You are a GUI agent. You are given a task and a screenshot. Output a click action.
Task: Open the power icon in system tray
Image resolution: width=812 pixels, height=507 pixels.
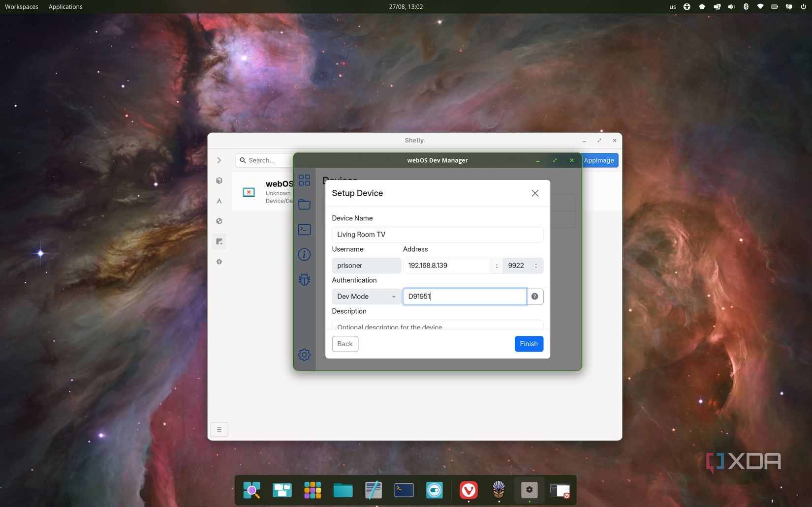[803, 7]
